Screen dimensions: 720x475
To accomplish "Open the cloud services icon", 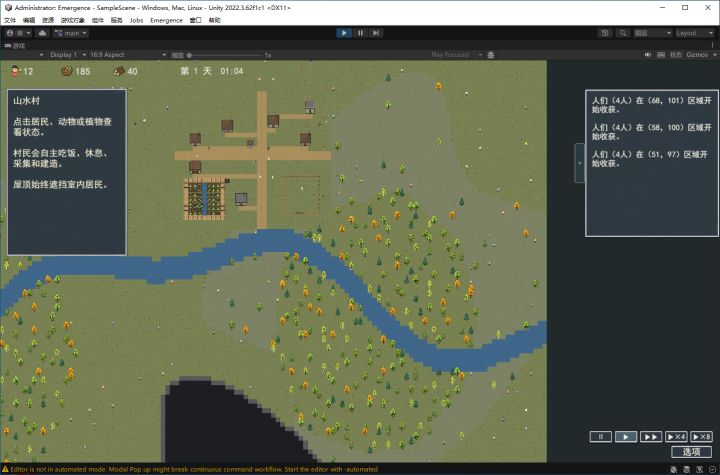I will tap(42, 33).
